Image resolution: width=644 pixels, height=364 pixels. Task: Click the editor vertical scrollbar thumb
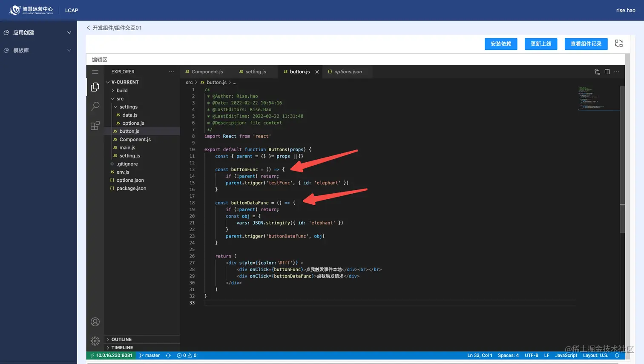[622, 160]
